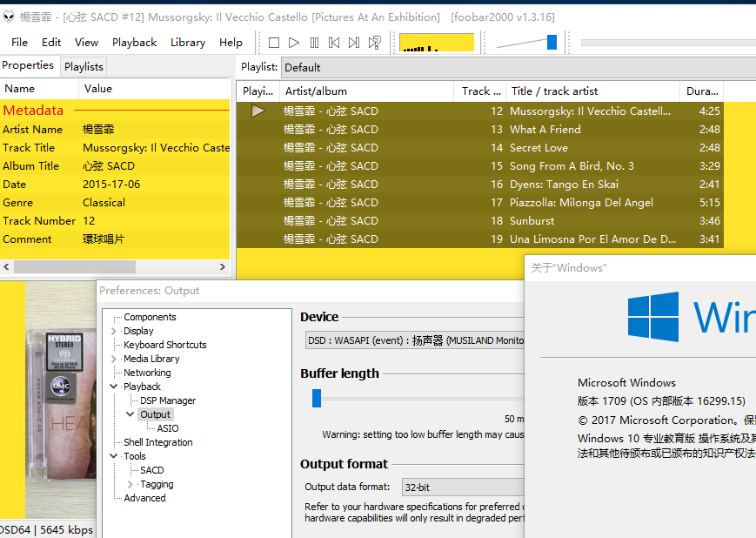Click the yellow spectrum visualization in toolbar

[437, 43]
